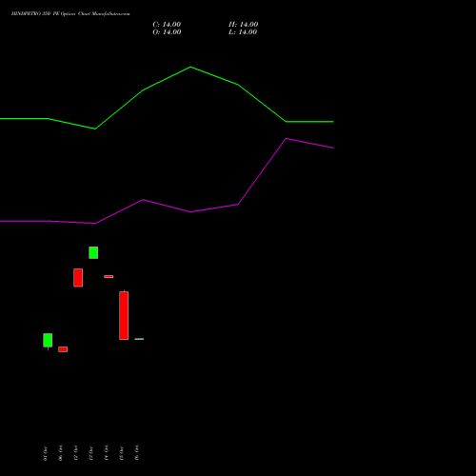
Task: Select the medium red candle third from left
Action: (78, 278)
